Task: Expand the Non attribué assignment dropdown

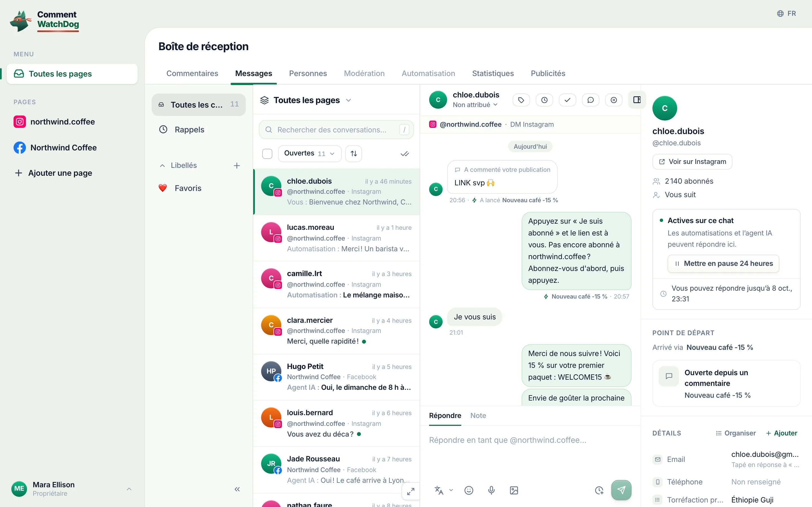Action: click(x=475, y=105)
